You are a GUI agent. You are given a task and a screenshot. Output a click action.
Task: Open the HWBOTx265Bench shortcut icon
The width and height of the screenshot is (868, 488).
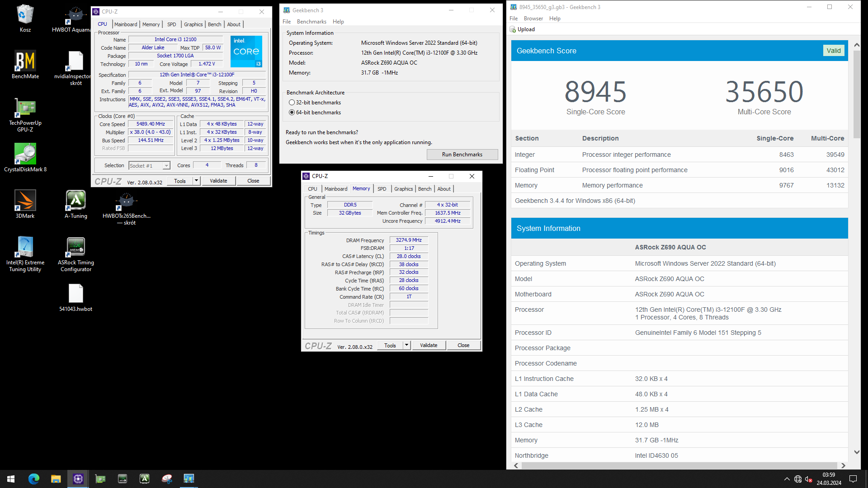(x=126, y=208)
